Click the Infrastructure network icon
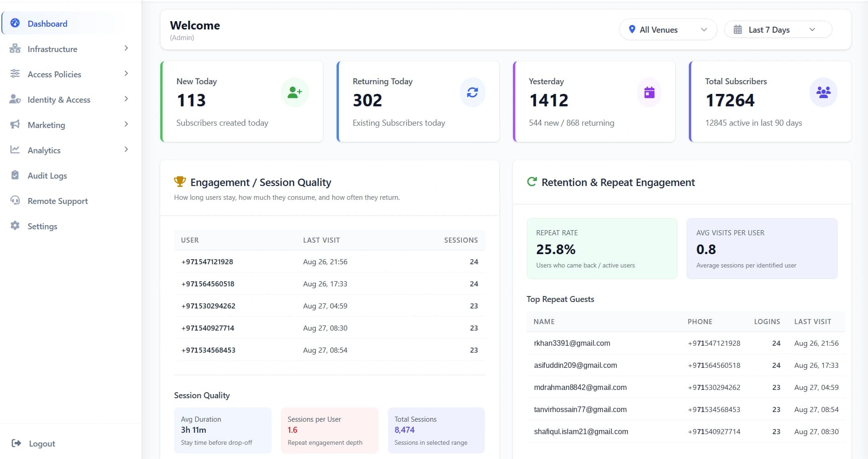The height and width of the screenshot is (459, 868). click(15, 48)
